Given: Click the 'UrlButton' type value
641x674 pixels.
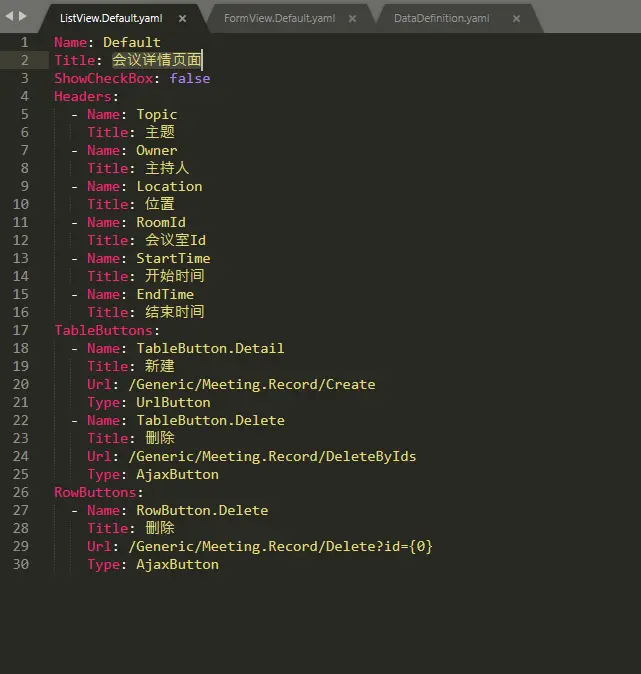Looking at the screenshot, I should click(173, 402).
